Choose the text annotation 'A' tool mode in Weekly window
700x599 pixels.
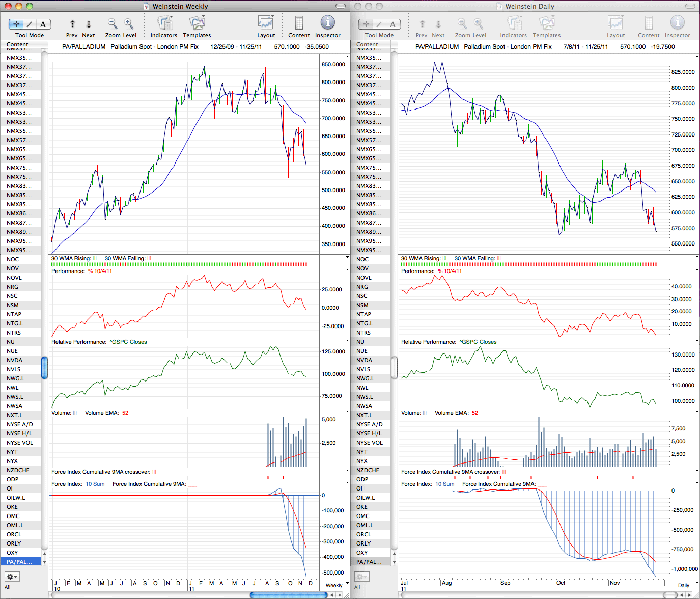(x=43, y=24)
